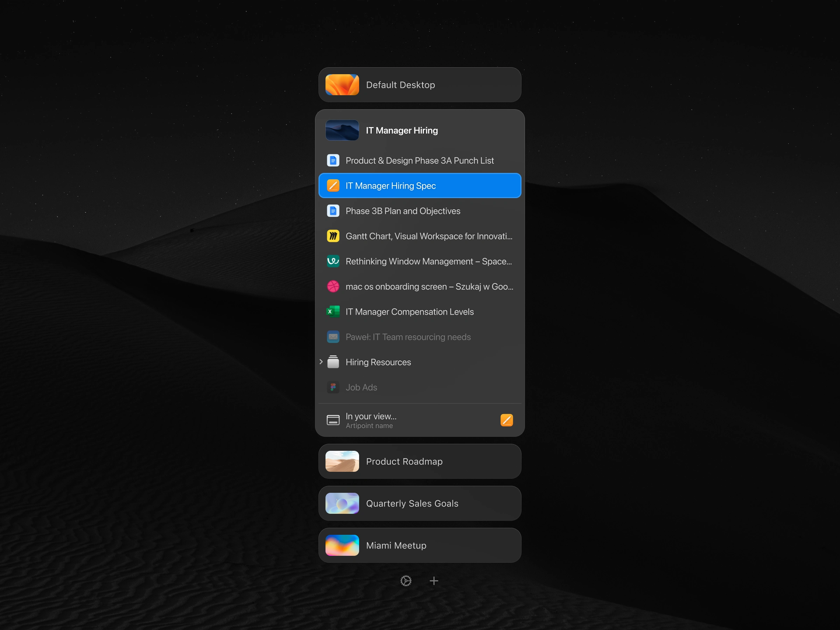Collapse the IT Manager Hiring space header
The width and height of the screenshot is (840, 630).
click(x=402, y=130)
